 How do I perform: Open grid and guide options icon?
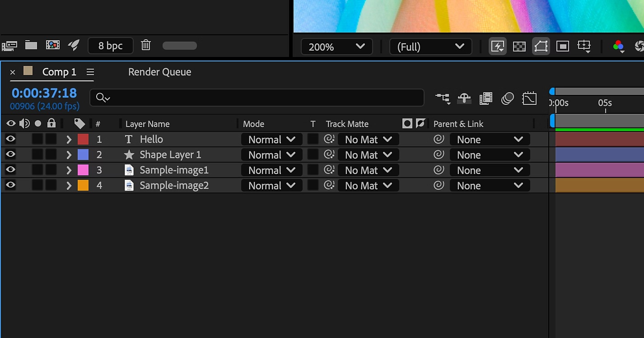584,47
